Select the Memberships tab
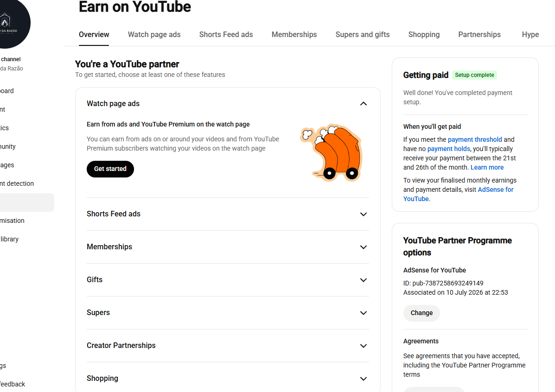Viewport: 555px width, 392px height. click(x=294, y=35)
